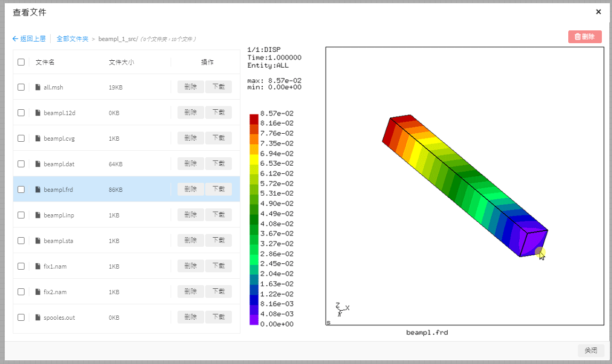The image size is (612, 364).
Task: Click the file icon beside beampl.inp
Action: pos(38,215)
